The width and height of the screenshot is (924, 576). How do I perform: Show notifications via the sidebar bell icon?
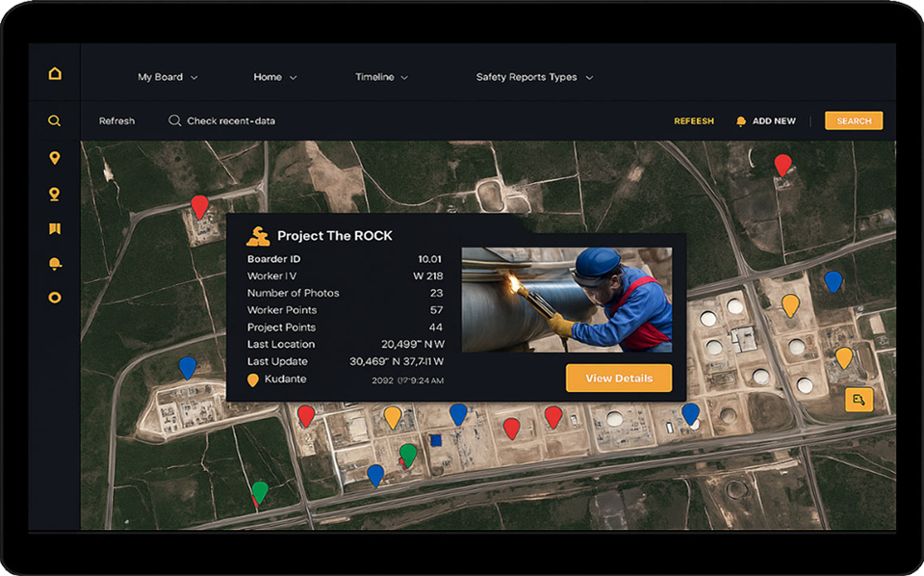(55, 264)
